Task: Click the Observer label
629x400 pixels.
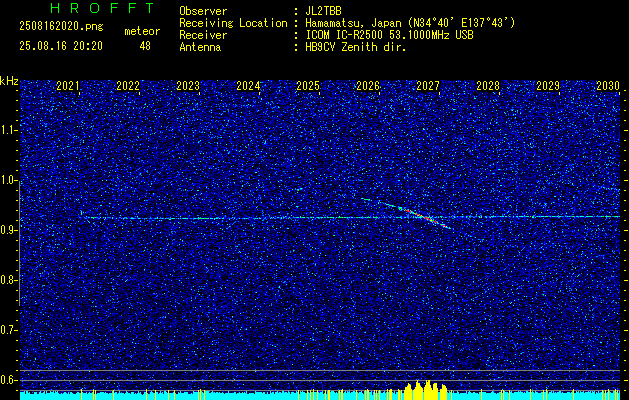Action: pos(203,11)
